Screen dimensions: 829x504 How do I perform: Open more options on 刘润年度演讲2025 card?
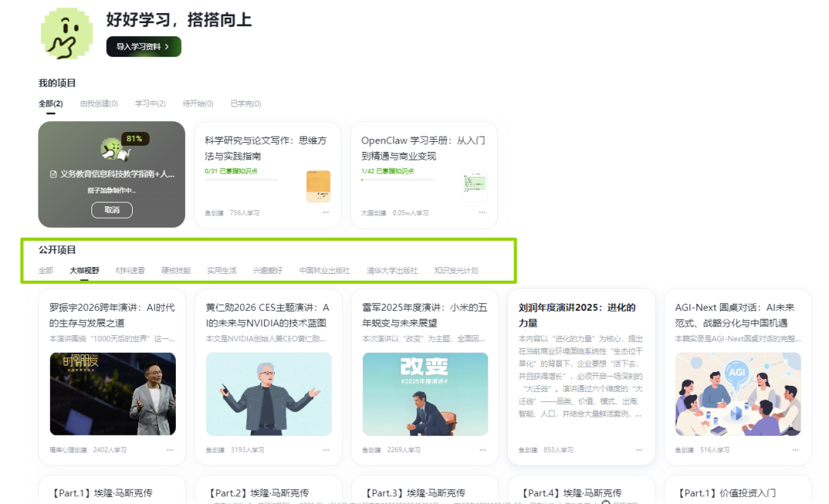[639, 450]
